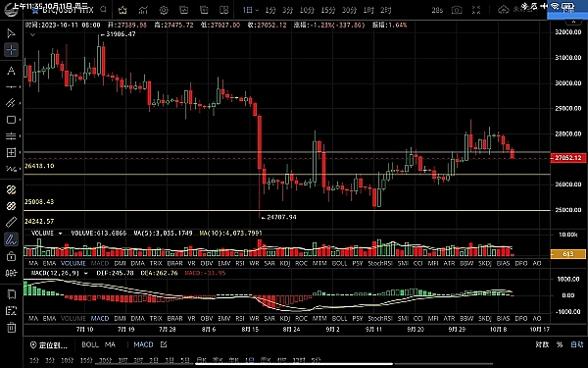Toggle logarithmic scale option at bottom right
Viewport: 588px width, 368px height.
[542, 344]
